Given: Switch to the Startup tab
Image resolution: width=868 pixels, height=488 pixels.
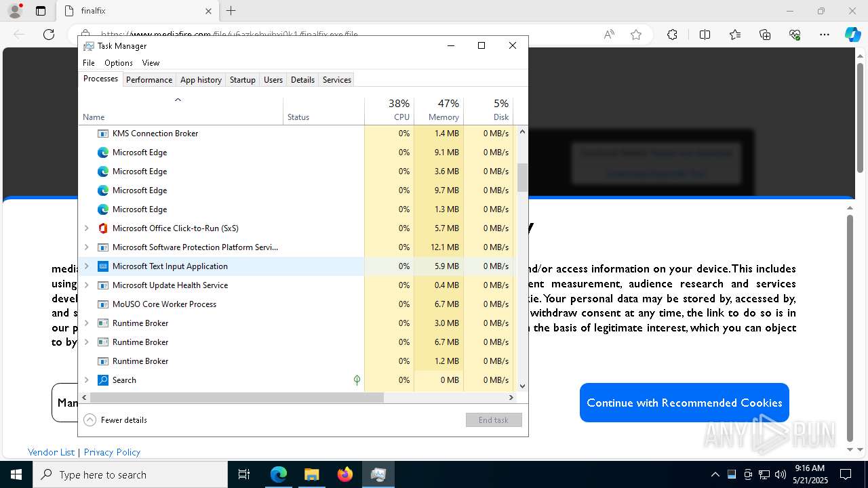Looking at the screenshot, I should click(242, 80).
